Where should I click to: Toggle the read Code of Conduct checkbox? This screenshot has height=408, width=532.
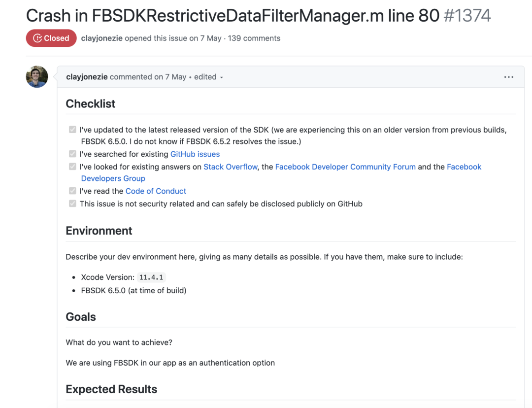click(72, 191)
